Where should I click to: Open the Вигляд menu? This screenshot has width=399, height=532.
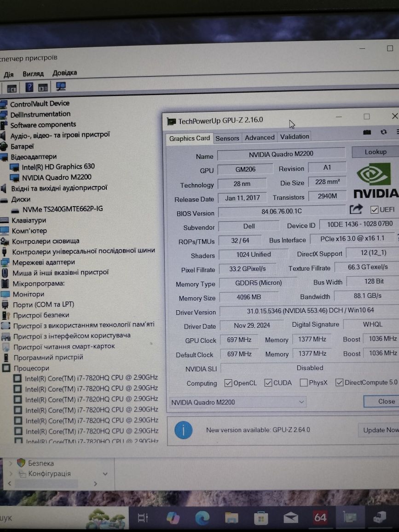coord(33,74)
